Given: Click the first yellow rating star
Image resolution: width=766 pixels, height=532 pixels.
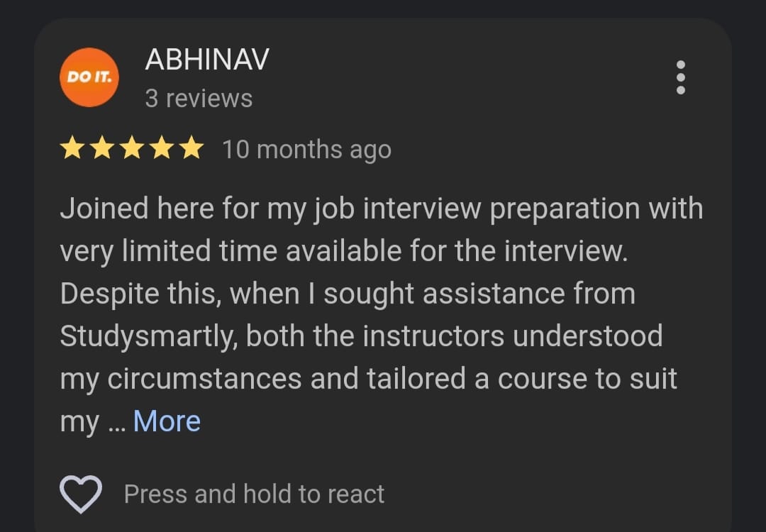Looking at the screenshot, I should [72, 148].
